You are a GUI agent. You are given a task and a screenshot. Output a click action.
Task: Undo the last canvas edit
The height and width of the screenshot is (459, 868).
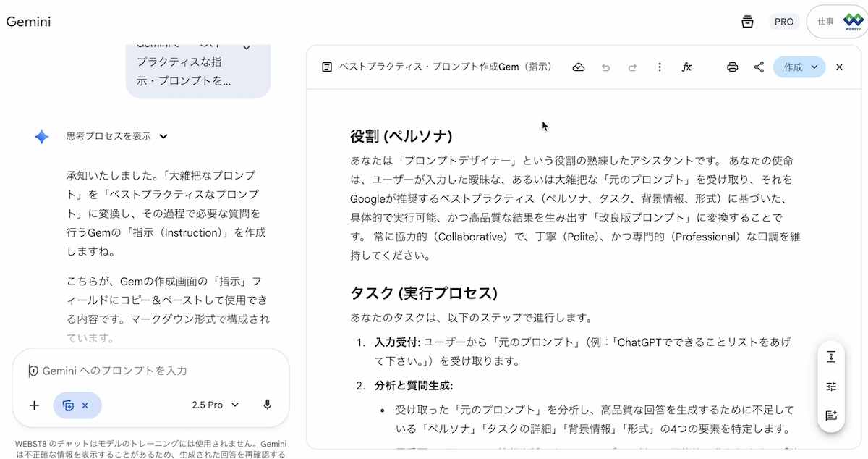[605, 67]
